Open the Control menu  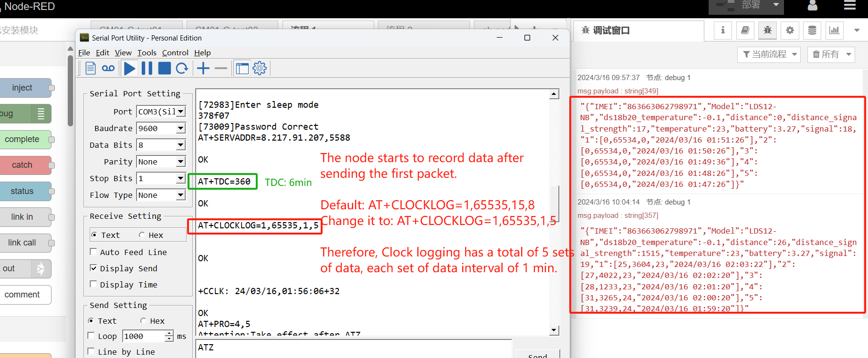(175, 53)
